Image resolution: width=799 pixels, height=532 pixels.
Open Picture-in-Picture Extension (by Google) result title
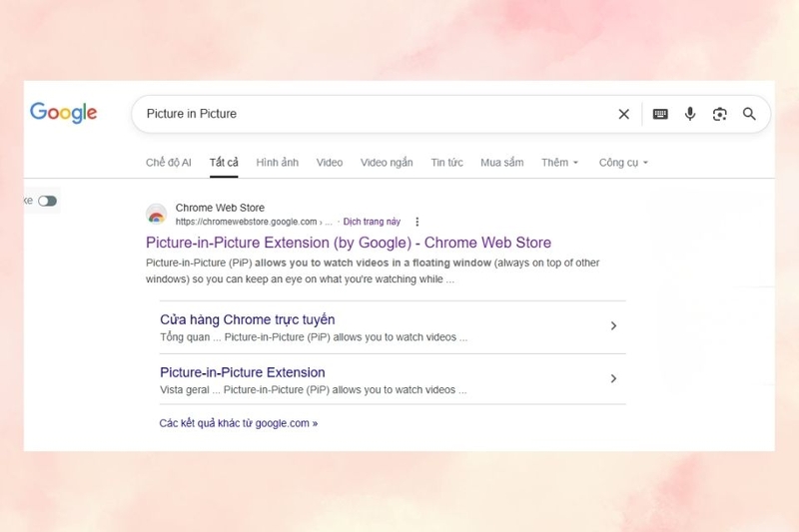click(x=349, y=243)
